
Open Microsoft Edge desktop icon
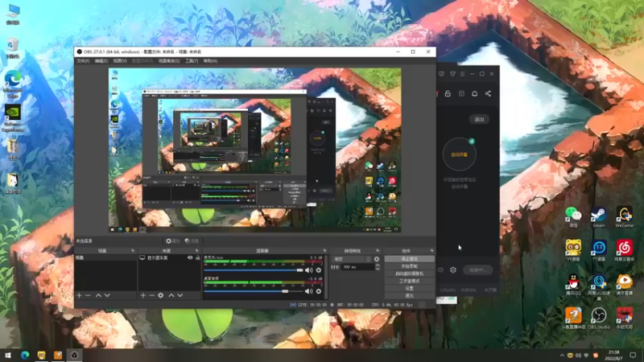[13, 84]
